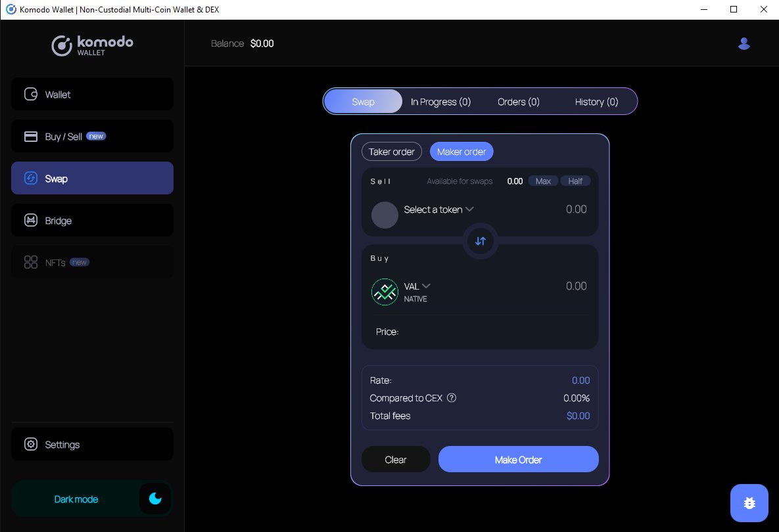Image resolution: width=779 pixels, height=532 pixels.
Task: Open Swap in the sidebar menu
Action: pos(93,178)
